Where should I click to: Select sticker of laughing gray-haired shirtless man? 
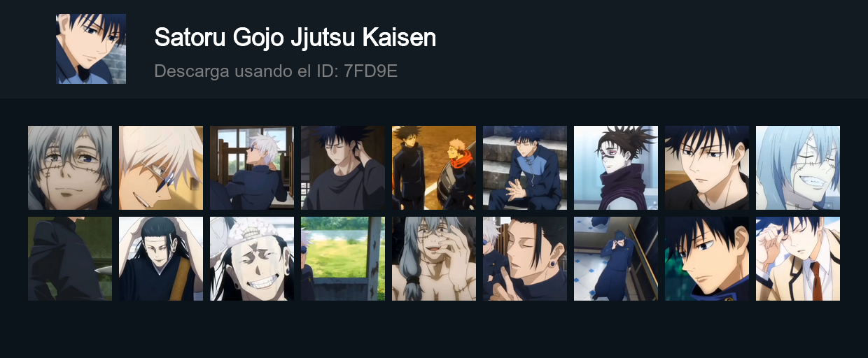[434, 259]
